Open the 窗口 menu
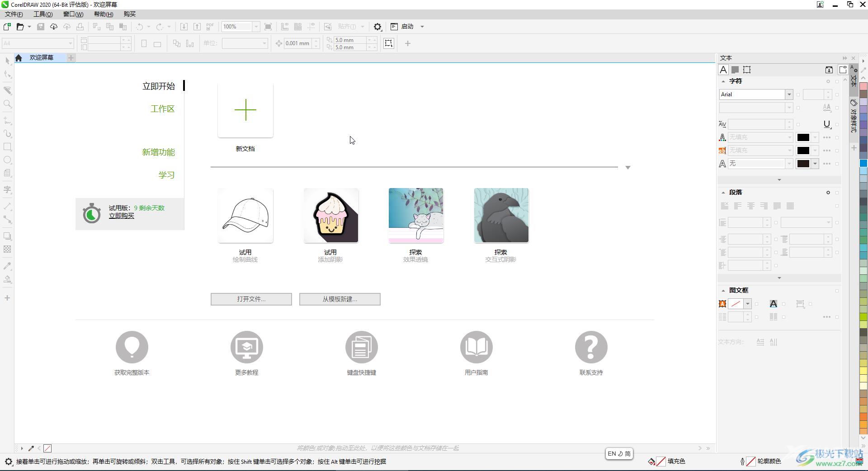868x471 pixels. click(x=73, y=14)
